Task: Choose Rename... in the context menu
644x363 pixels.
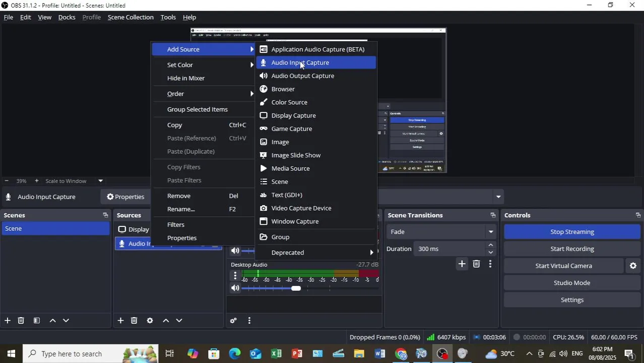Action: [203, 209]
